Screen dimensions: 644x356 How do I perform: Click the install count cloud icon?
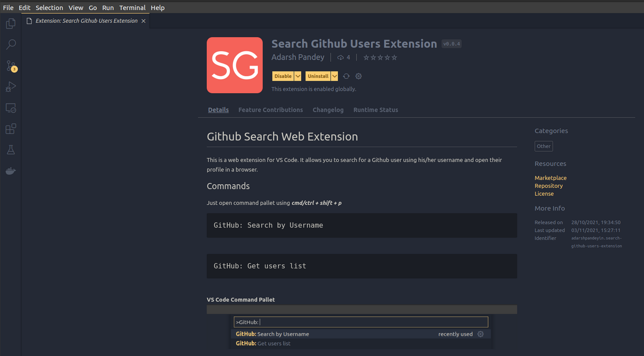[x=340, y=57]
